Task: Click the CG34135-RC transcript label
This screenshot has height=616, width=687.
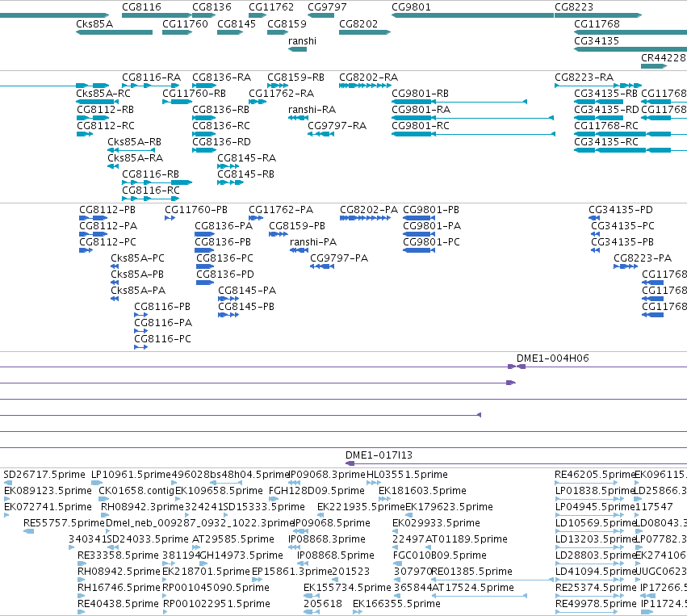Action: 606,142
